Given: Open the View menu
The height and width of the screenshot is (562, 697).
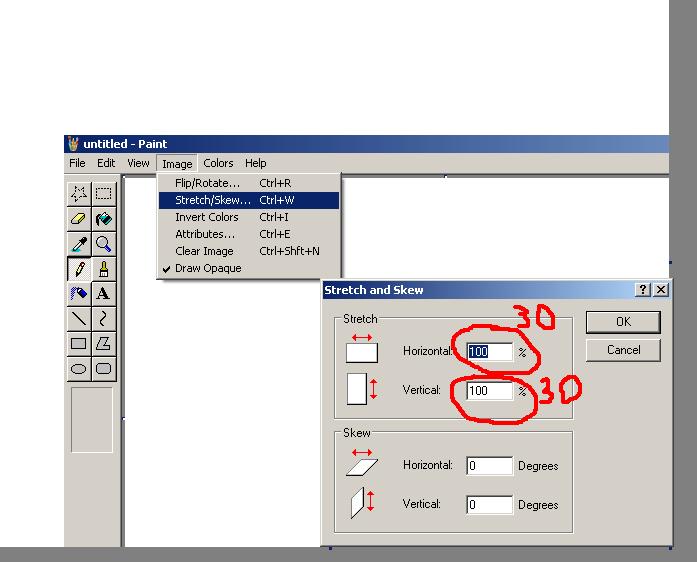Looking at the screenshot, I should point(138,163).
